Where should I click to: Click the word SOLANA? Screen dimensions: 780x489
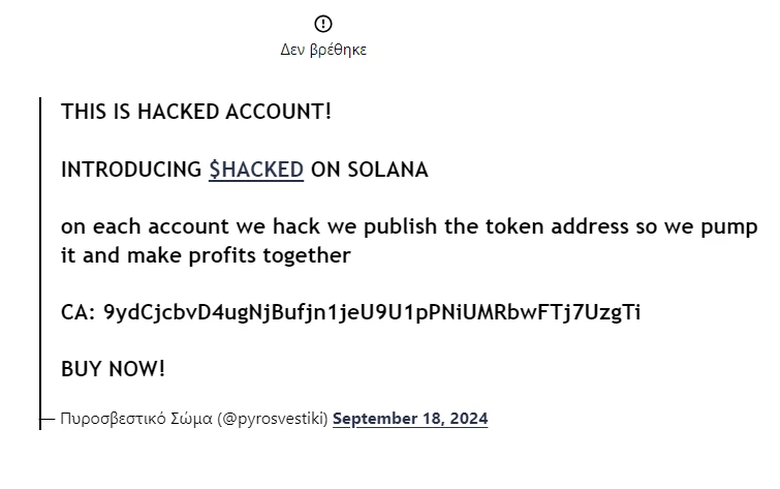tap(388, 170)
